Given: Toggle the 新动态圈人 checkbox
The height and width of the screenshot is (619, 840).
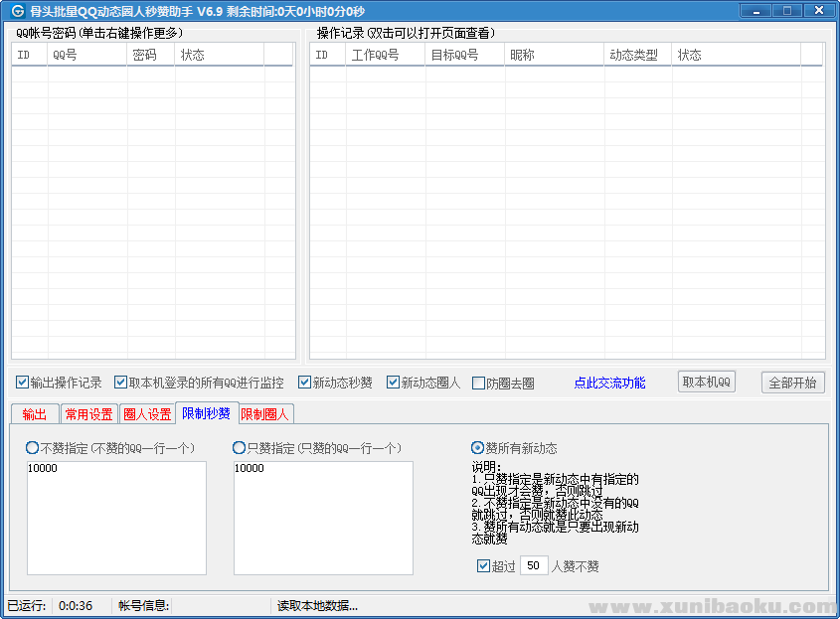Looking at the screenshot, I should click(393, 383).
